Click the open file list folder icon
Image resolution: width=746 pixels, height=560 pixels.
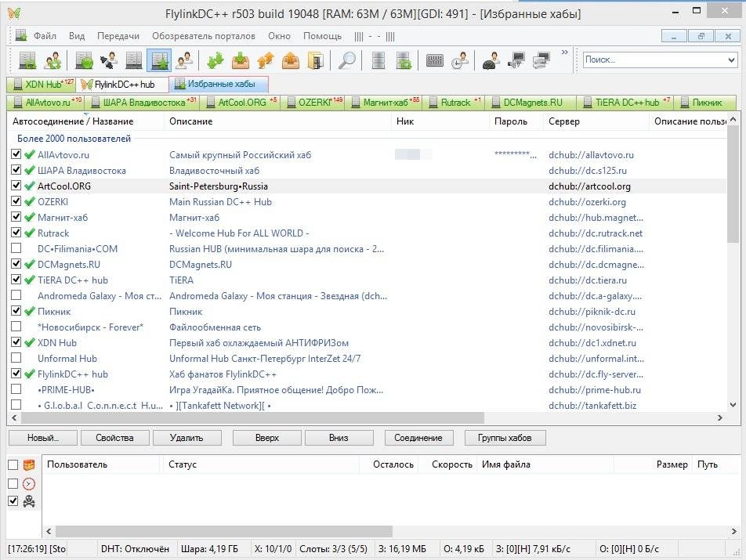(316, 60)
